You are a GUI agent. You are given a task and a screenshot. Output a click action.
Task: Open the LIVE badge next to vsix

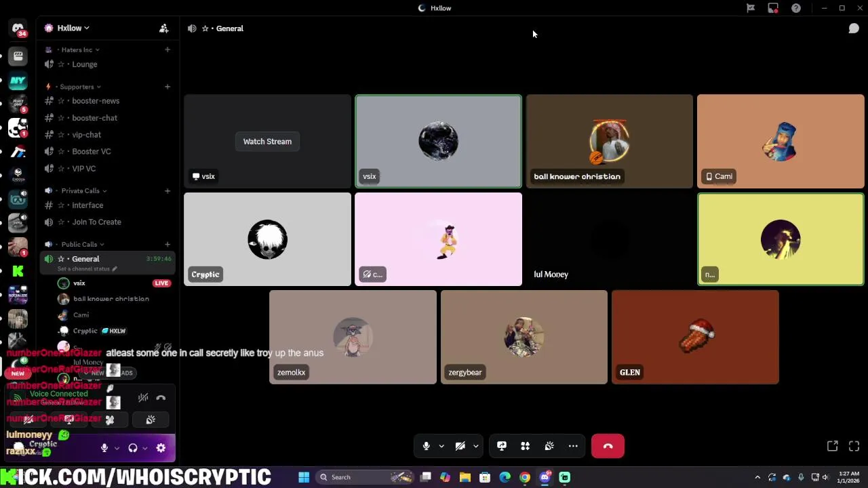161,283
